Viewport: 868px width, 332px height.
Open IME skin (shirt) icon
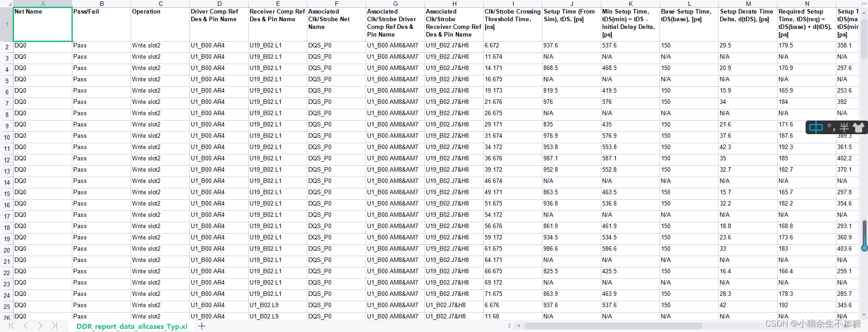point(858,127)
